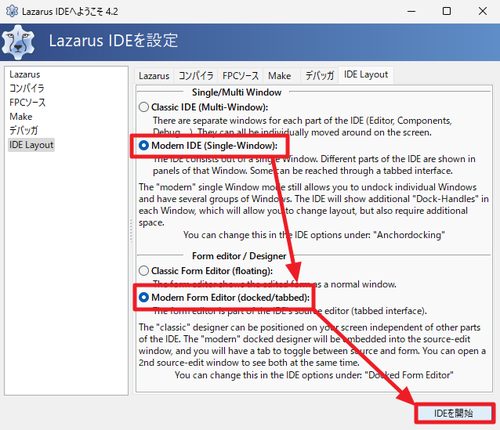Switch to the Lazarus tab
Screen dimensions: 500x430
[154, 76]
